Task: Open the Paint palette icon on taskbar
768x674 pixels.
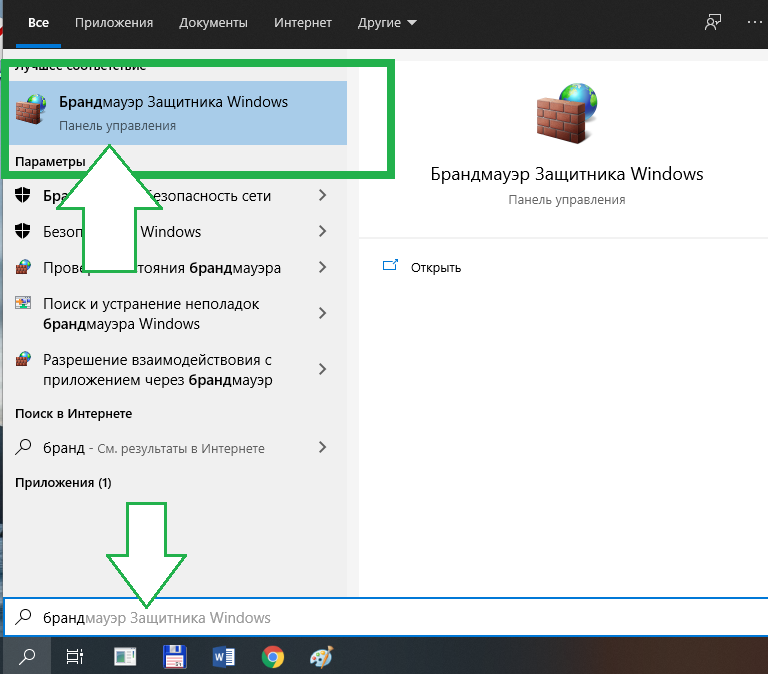Action: [320, 656]
